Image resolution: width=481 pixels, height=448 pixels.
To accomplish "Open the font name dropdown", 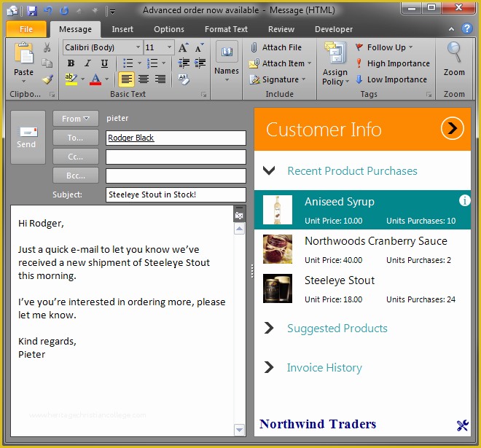I will coord(138,47).
